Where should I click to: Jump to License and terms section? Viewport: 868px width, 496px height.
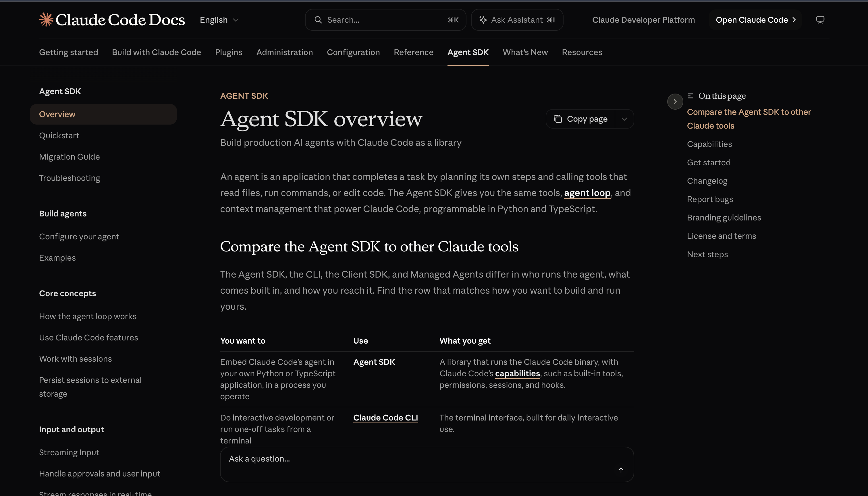[722, 236]
